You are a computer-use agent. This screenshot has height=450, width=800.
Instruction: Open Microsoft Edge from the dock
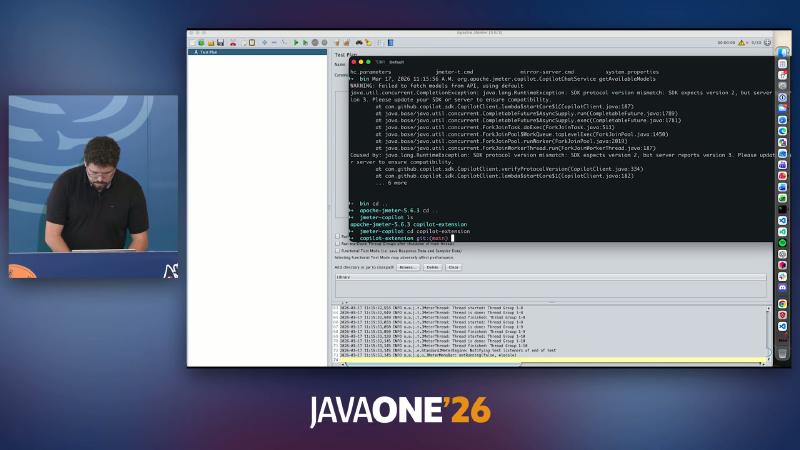point(782,131)
